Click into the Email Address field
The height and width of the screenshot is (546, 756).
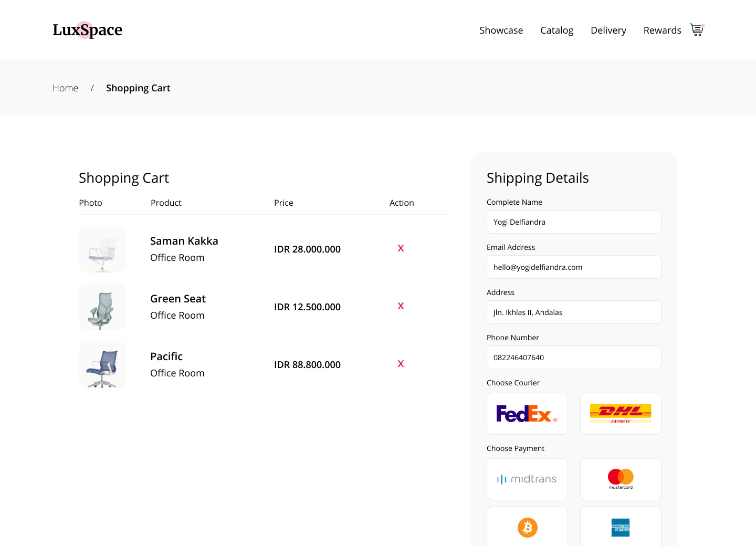(x=574, y=267)
